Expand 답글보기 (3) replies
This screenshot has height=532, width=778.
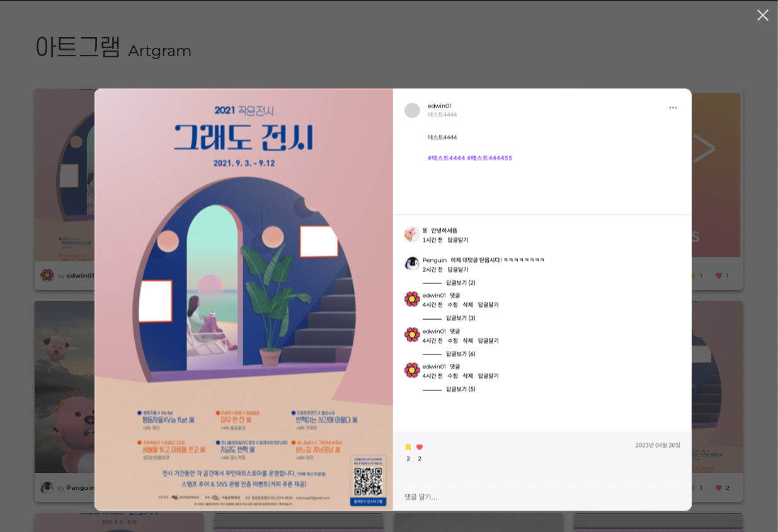461,318
